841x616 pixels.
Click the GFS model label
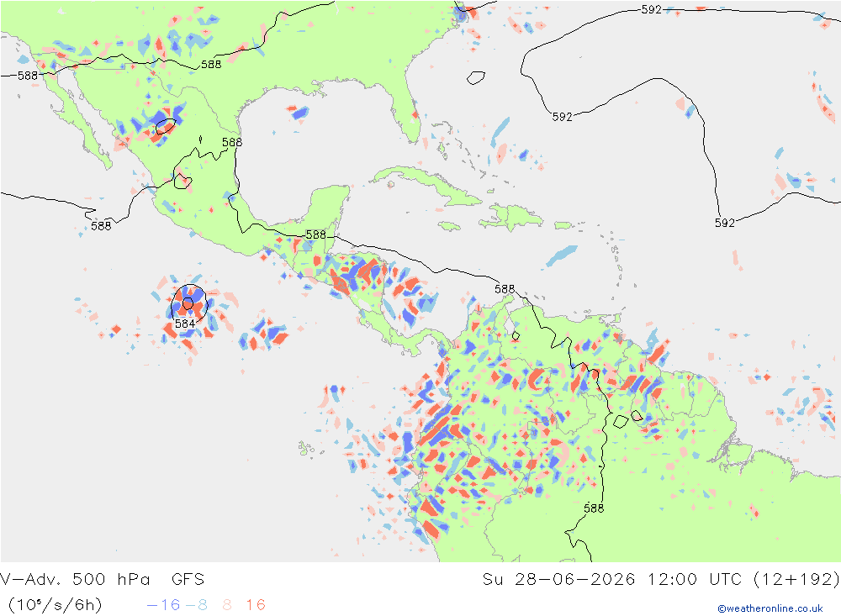click(x=188, y=579)
